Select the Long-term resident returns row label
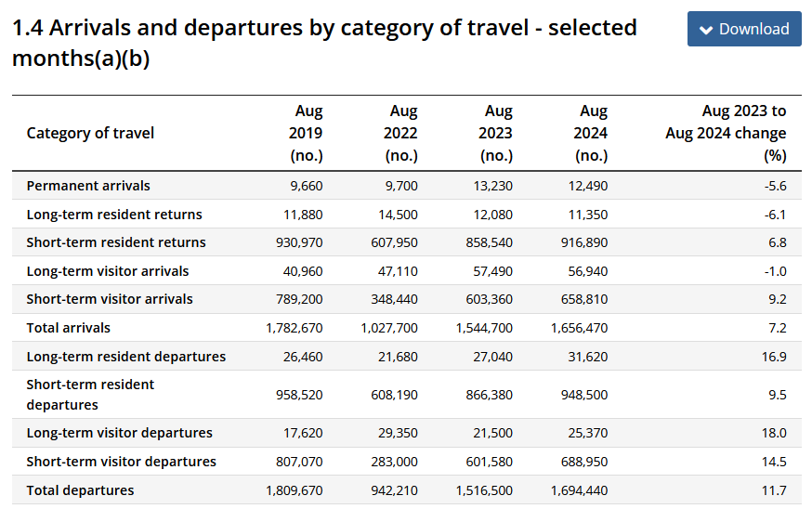The image size is (812, 509). tap(114, 215)
